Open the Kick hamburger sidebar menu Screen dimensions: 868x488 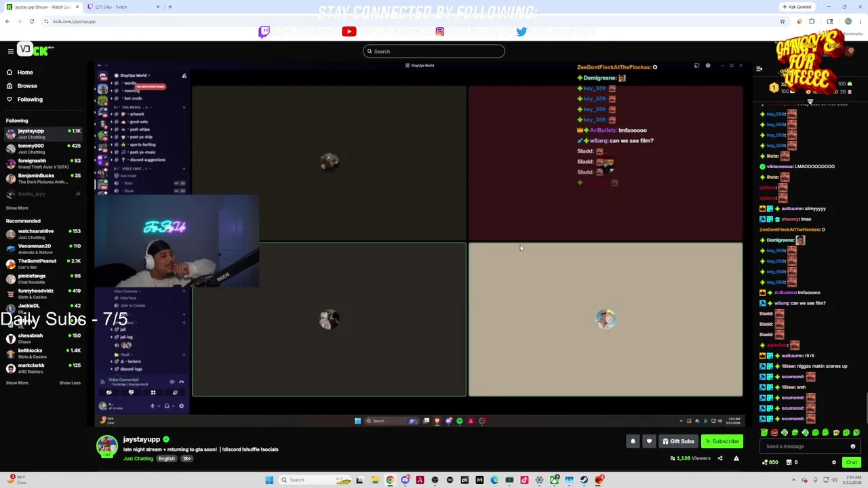10,51
